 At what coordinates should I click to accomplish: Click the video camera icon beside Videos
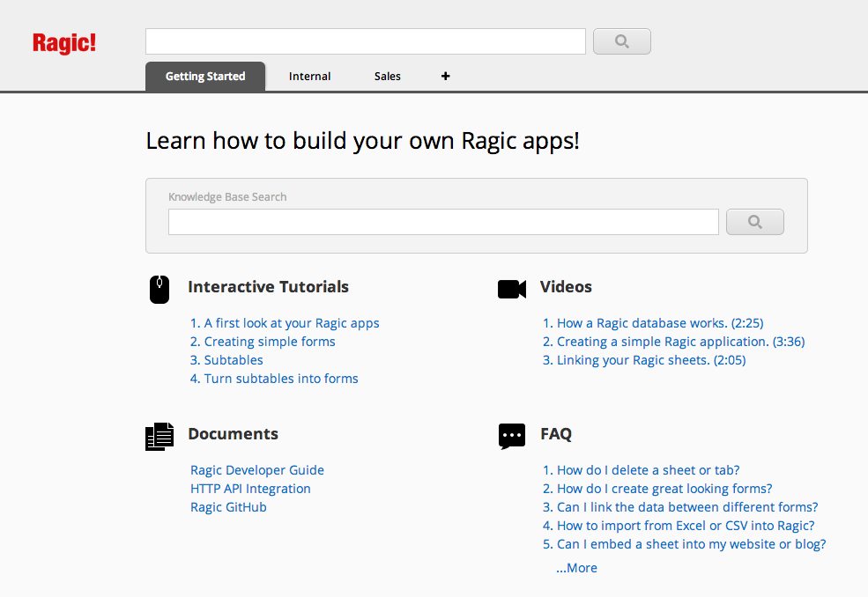(x=512, y=289)
